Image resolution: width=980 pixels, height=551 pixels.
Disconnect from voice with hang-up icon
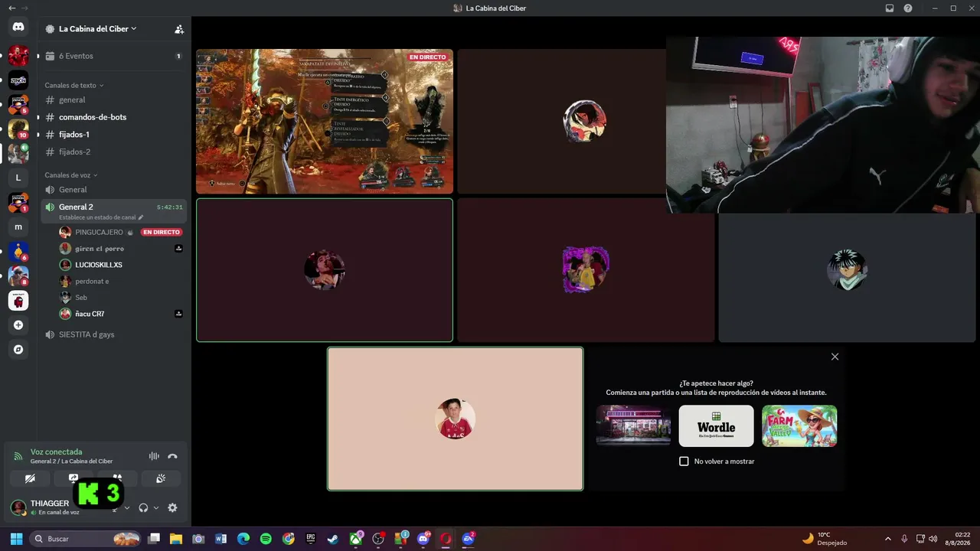[x=172, y=456]
